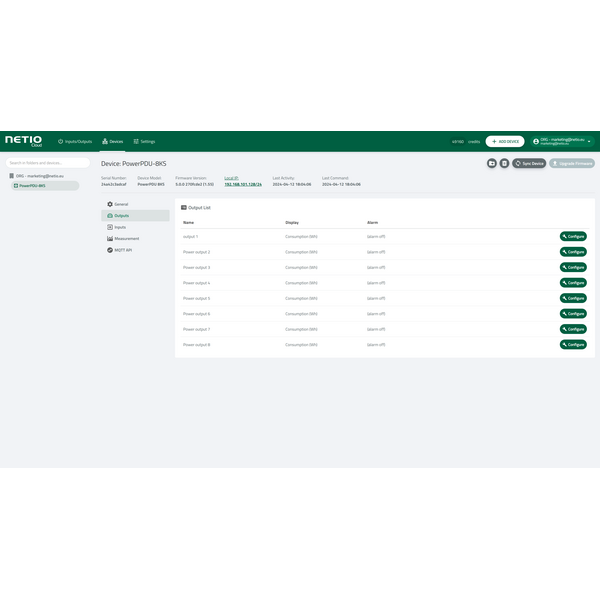600x600 pixels.
Task: Open the Devices tab
Action: coord(112,142)
